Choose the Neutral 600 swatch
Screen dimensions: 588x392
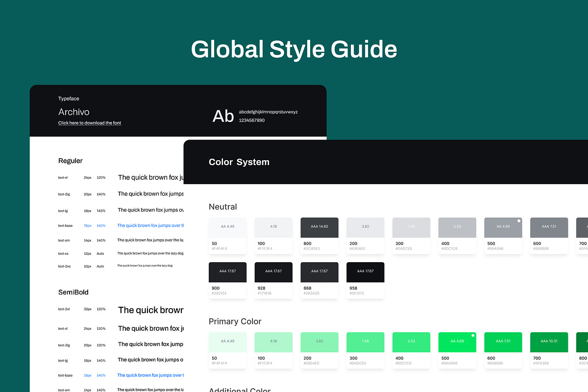(x=549, y=236)
